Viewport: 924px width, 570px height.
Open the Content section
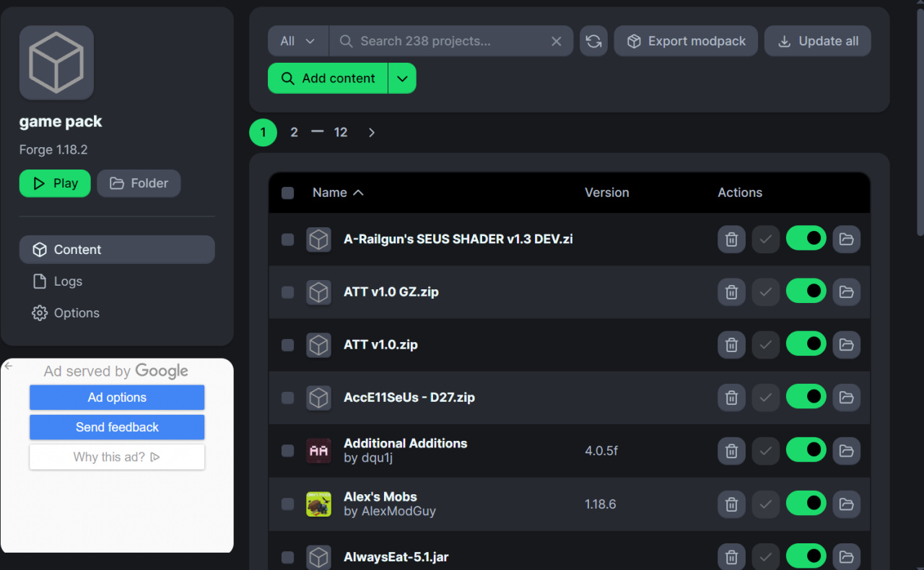pyautogui.click(x=117, y=250)
